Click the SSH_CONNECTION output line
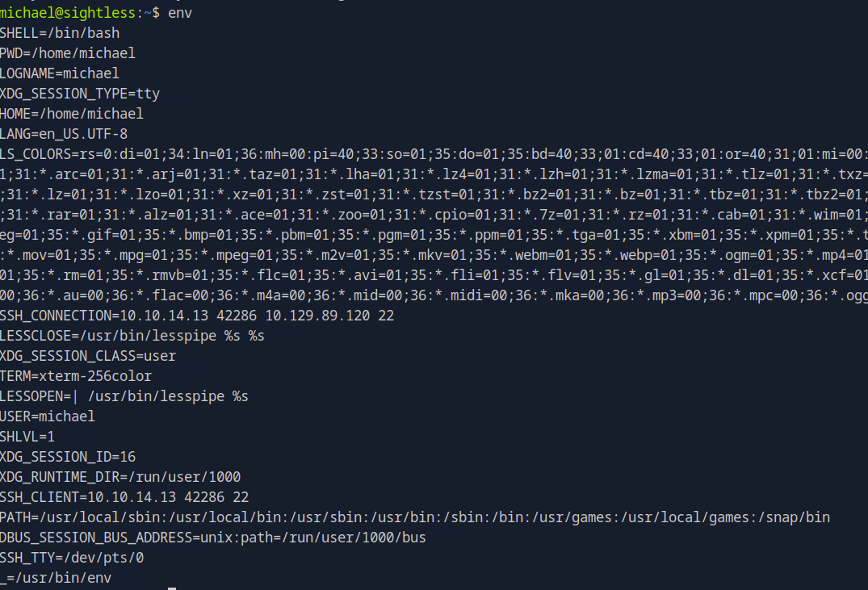 pyautogui.click(x=197, y=316)
